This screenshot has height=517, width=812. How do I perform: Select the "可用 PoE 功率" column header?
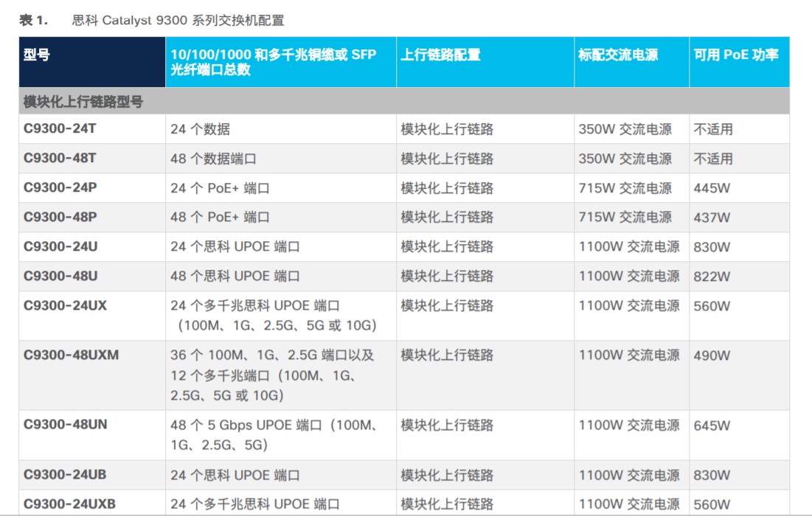point(740,62)
